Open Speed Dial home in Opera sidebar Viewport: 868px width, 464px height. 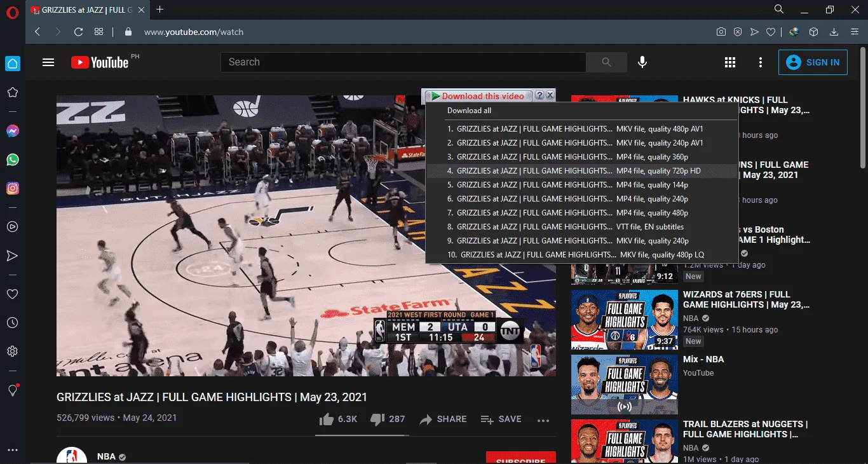12,63
